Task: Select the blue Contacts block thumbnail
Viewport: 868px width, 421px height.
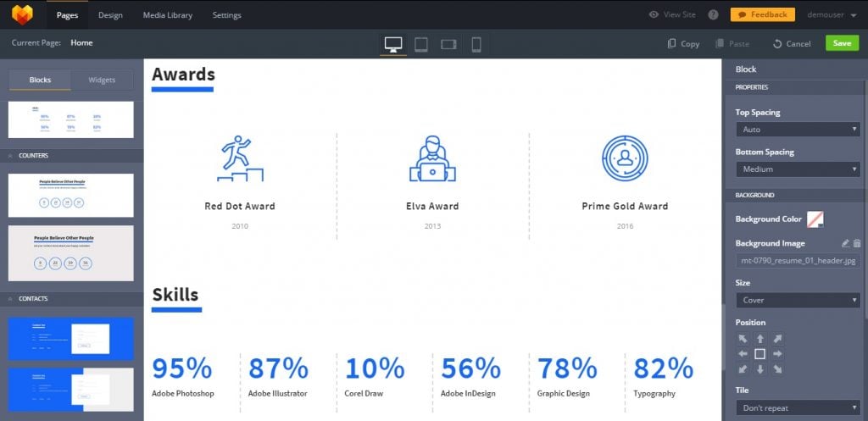Action: tap(71, 337)
